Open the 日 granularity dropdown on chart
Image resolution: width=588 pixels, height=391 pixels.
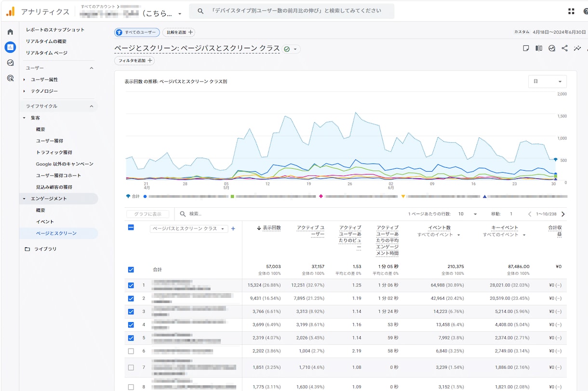548,81
